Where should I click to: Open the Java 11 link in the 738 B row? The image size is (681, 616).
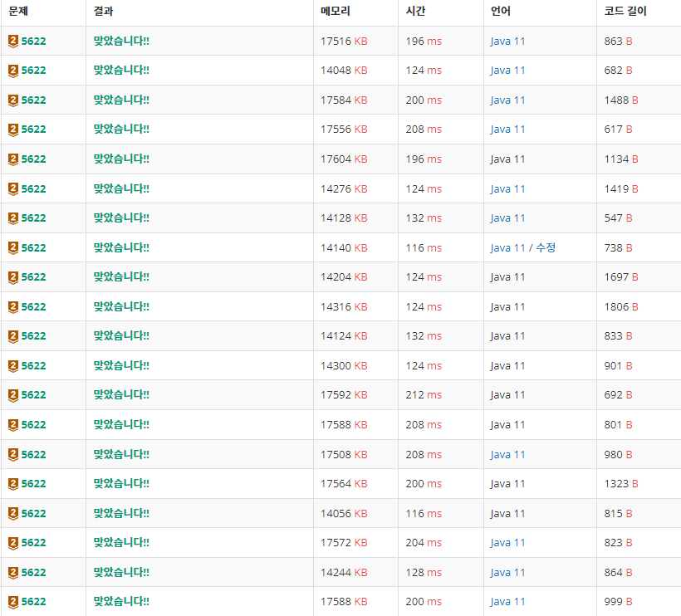coord(507,248)
